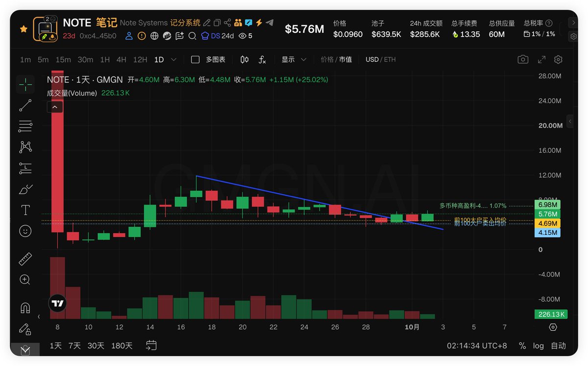Take a chart snapshot with camera icon
This screenshot has height=366, width=588.
pyautogui.click(x=523, y=59)
